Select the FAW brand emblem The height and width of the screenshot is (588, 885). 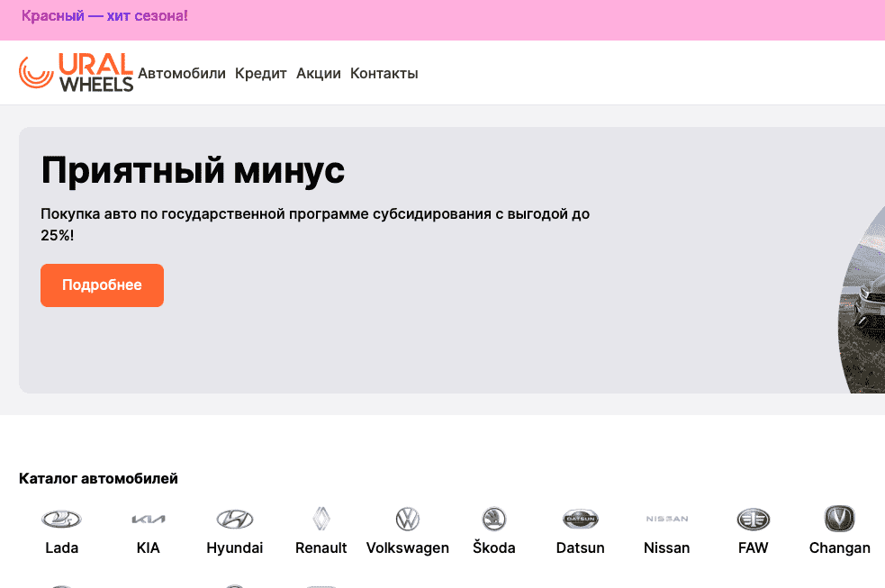click(753, 520)
